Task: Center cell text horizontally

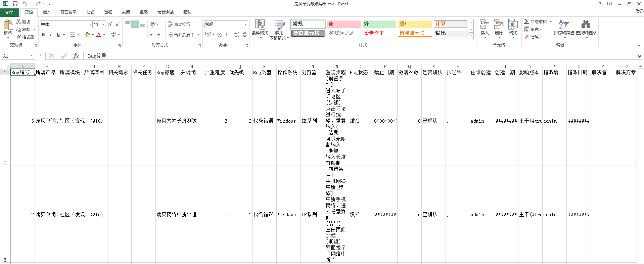Action: click(135, 35)
